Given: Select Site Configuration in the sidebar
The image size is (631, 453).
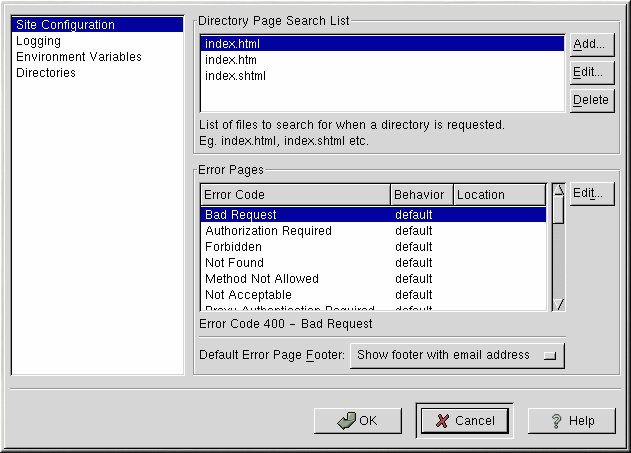Looking at the screenshot, I should pyautogui.click(x=66, y=25).
